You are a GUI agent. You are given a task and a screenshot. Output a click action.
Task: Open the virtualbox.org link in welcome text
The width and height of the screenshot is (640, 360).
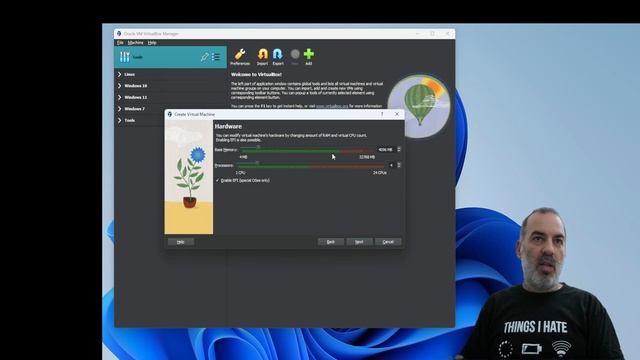(x=332, y=106)
